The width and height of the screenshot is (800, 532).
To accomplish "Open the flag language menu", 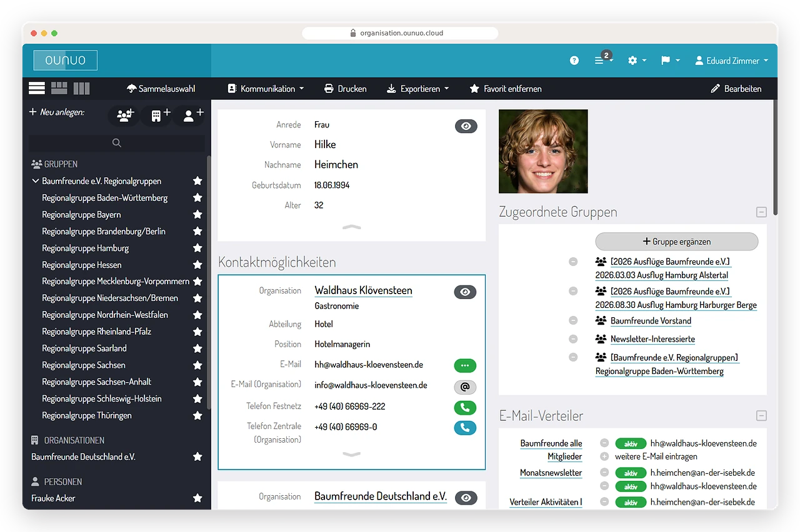I will 670,61.
